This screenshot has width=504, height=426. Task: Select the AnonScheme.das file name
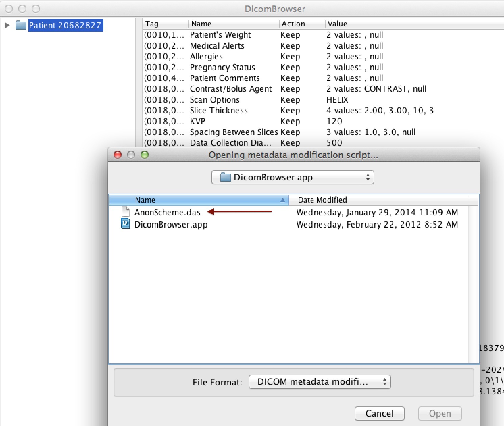(x=167, y=212)
